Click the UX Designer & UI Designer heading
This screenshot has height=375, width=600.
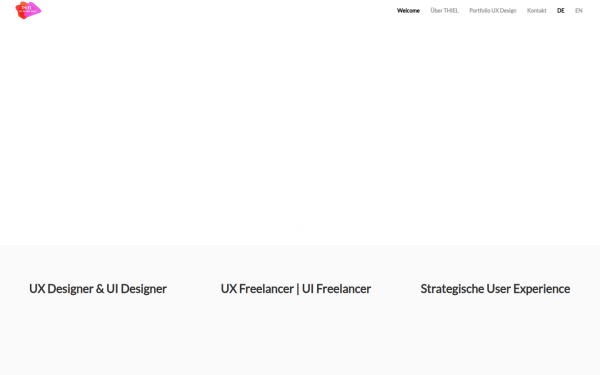pyautogui.click(x=98, y=289)
